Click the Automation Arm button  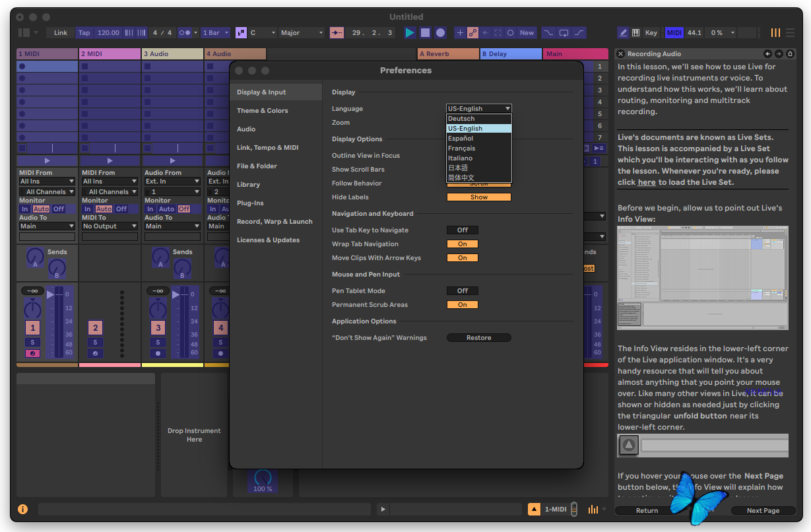tap(472, 32)
